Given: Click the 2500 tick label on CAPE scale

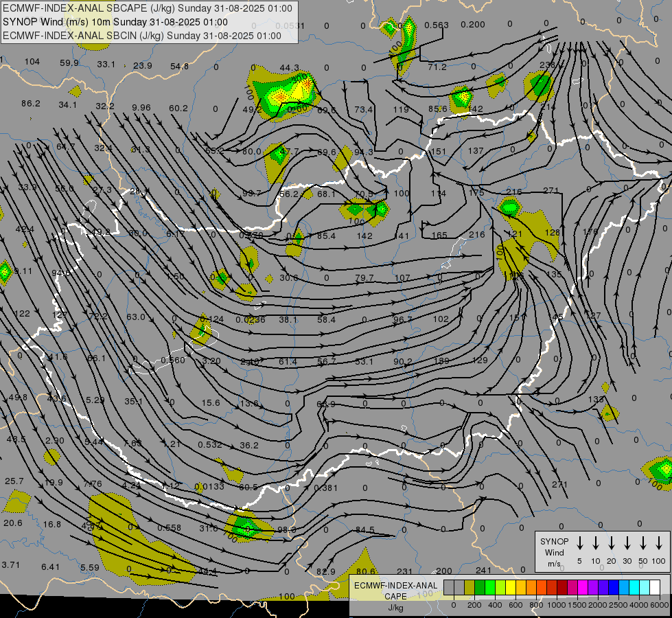Looking at the screenshot, I should [618, 605].
